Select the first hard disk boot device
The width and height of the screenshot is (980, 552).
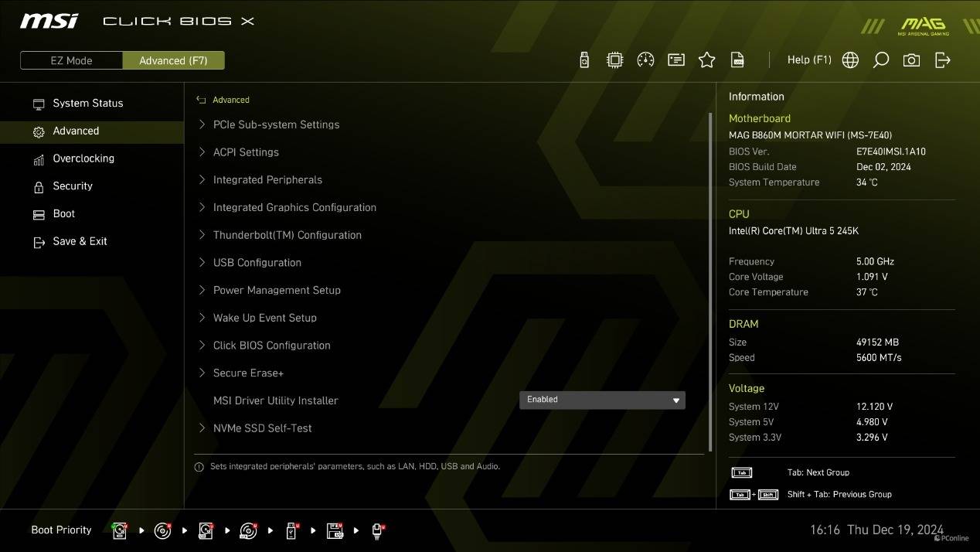120,530
